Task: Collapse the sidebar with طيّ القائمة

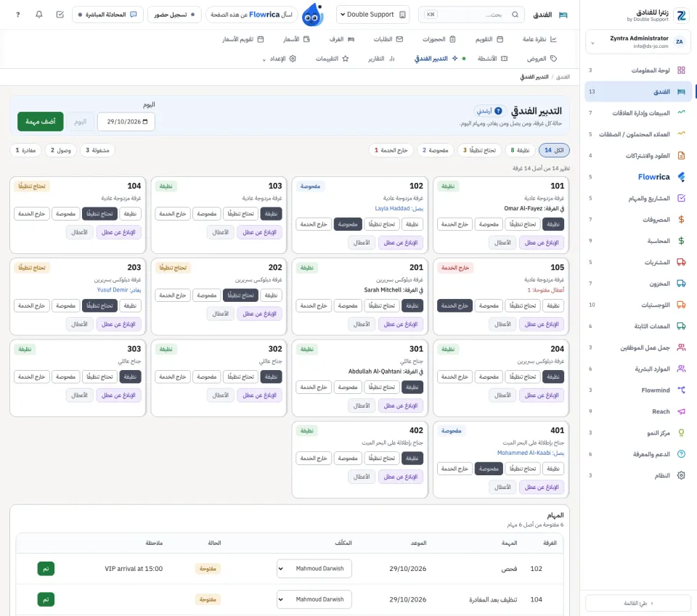Action: coord(638,603)
